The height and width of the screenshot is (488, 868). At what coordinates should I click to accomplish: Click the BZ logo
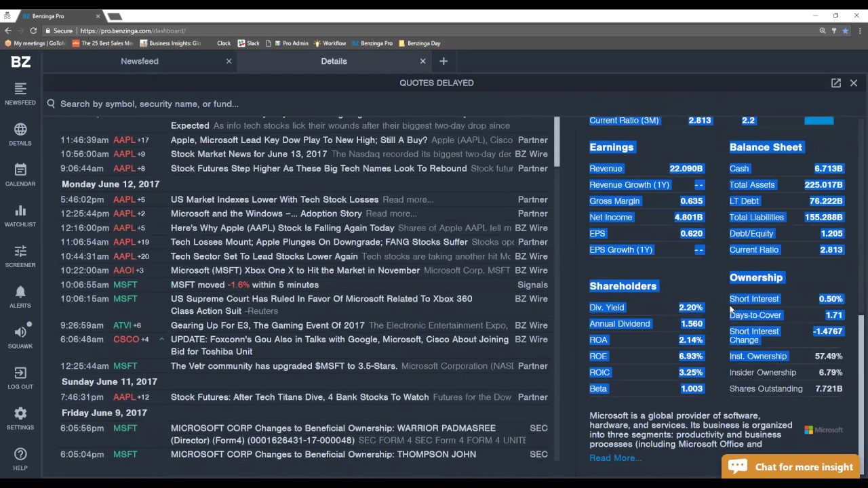coord(20,62)
